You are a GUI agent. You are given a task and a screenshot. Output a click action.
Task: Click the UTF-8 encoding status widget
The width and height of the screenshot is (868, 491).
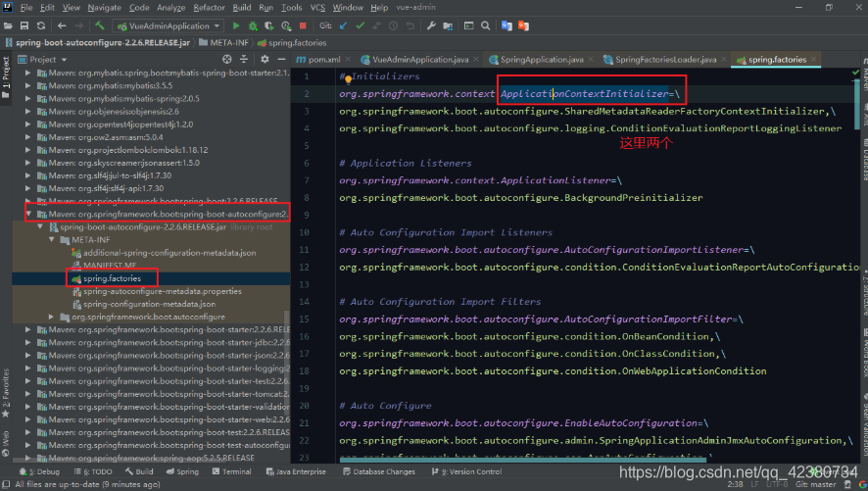click(777, 484)
